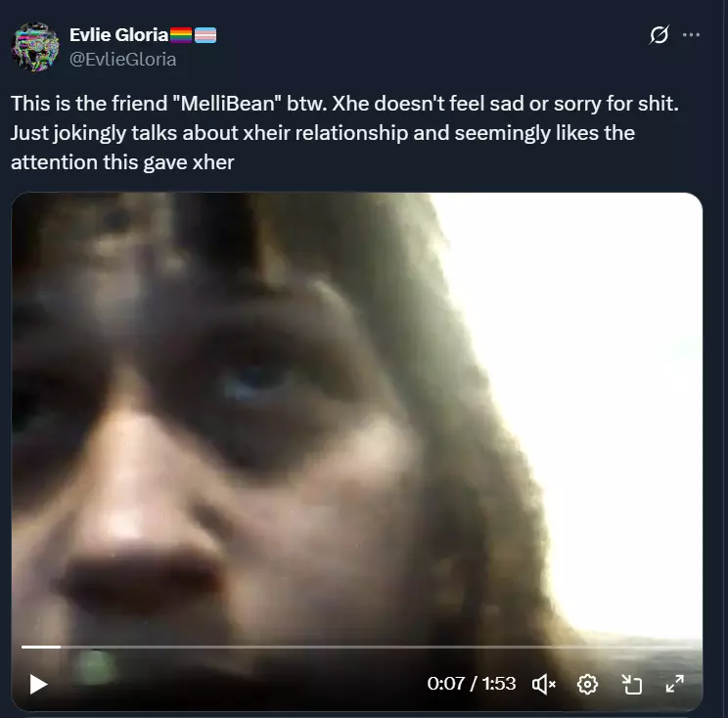Click the word "MelliBean" in the post
The height and width of the screenshot is (718, 728).
pos(227,103)
